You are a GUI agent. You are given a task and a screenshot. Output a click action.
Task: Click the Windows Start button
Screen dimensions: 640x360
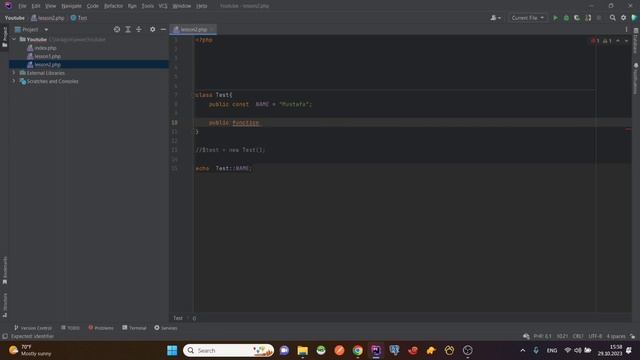pos(172,350)
